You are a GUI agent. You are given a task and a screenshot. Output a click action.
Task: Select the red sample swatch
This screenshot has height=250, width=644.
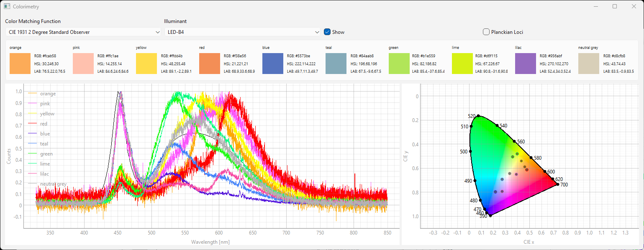(x=210, y=64)
